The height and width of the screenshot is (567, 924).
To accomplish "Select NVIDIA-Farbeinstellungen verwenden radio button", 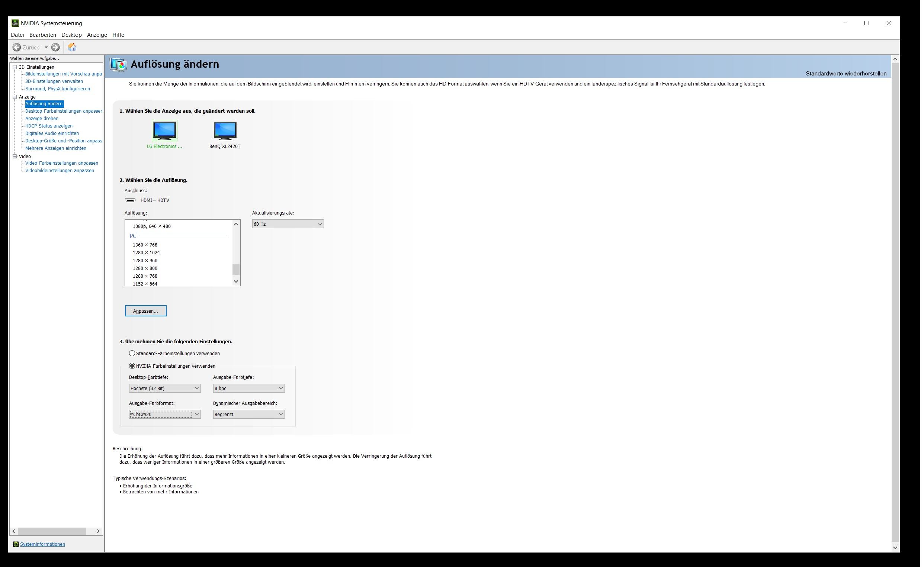I will [x=132, y=366].
